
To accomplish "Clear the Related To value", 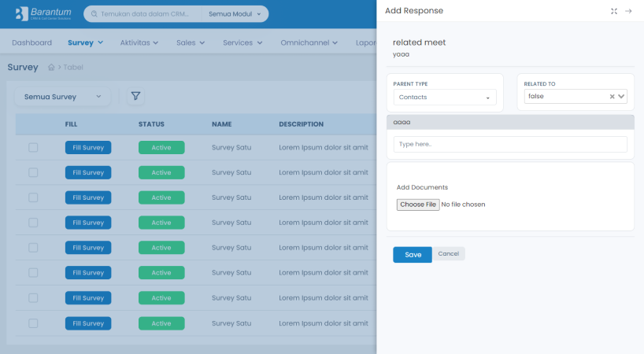I will [612, 97].
